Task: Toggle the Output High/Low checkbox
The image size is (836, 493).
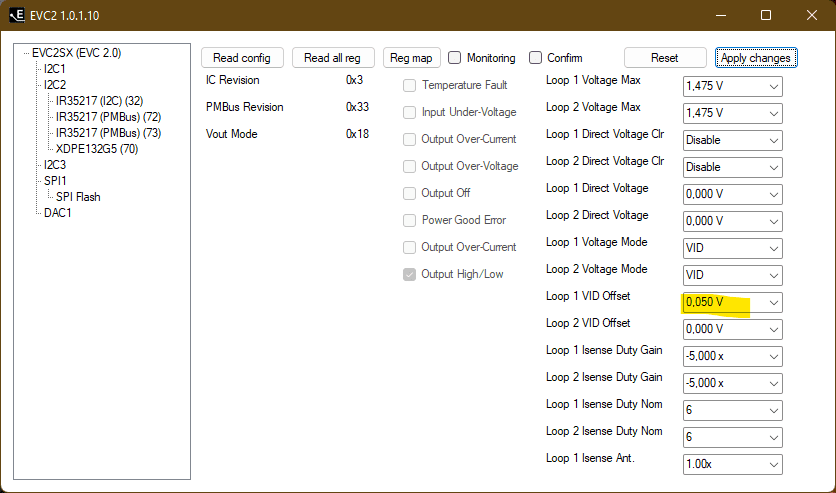Action: coord(409,274)
